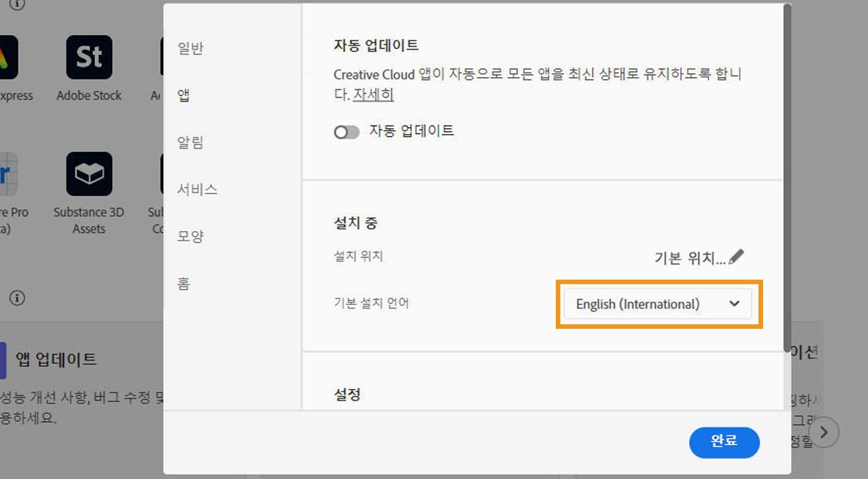Click the right arrow to see more apps
This screenshot has height=479, width=868.
click(824, 432)
